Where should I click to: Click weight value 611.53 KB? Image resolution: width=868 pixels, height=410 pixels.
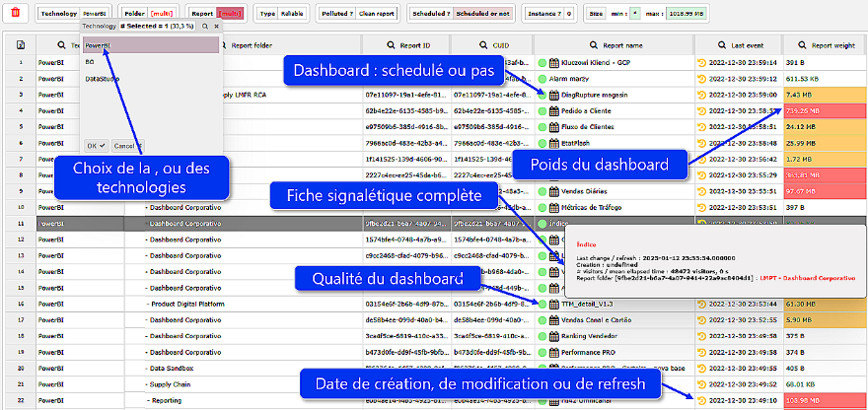pos(801,79)
